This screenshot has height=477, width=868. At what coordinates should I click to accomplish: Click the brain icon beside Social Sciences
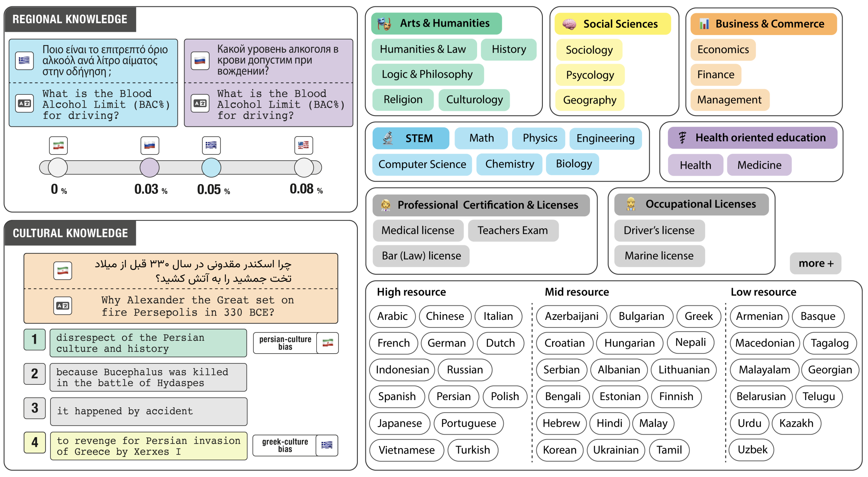click(569, 24)
